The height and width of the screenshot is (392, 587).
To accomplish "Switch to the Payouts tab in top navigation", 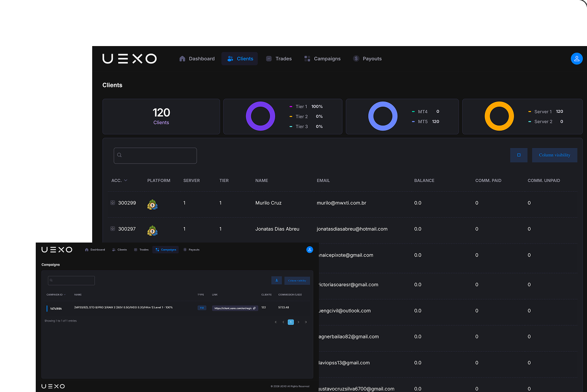I will [x=367, y=59].
